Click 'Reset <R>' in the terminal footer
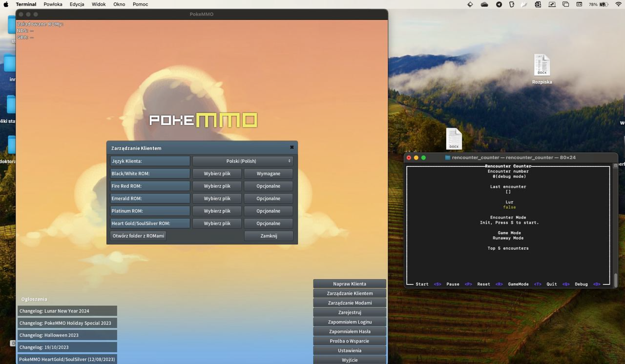Viewport: 625px width, 364px height. (490, 284)
